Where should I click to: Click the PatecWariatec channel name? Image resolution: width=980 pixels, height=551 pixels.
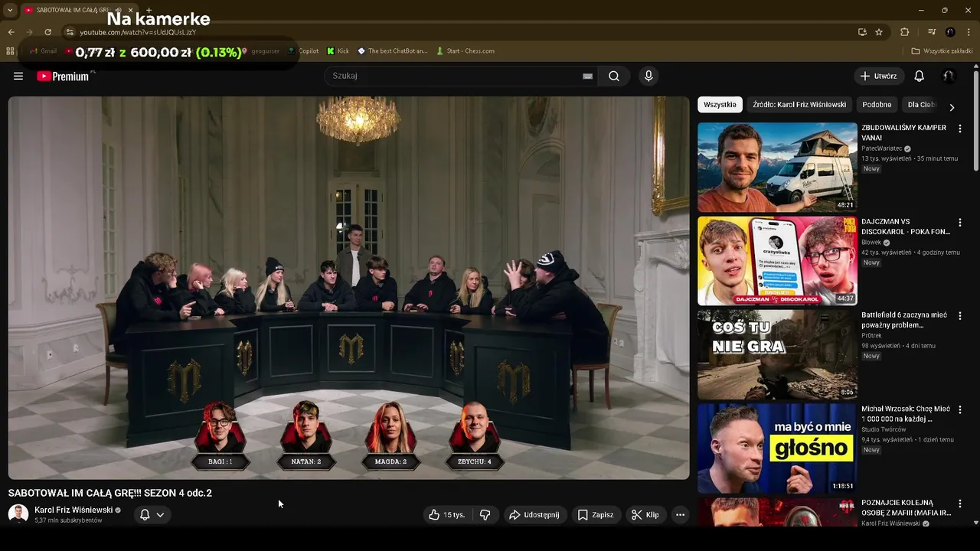(882, 148)
